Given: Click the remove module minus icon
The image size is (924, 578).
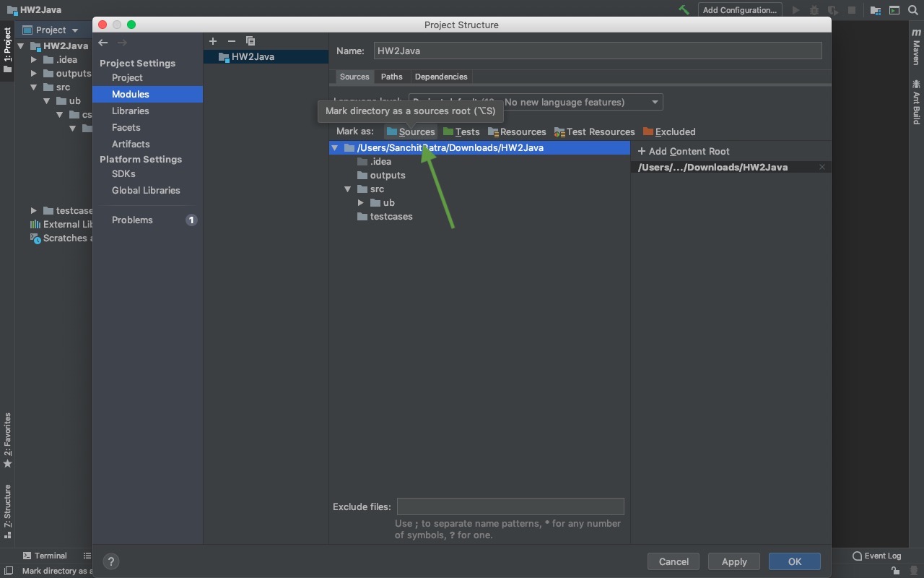Looking at the screenshot, I should [232, 41].
